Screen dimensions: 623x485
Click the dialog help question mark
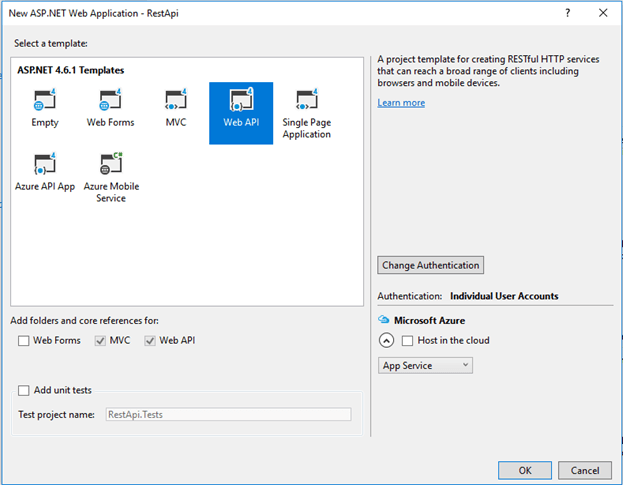coord(567,14)
